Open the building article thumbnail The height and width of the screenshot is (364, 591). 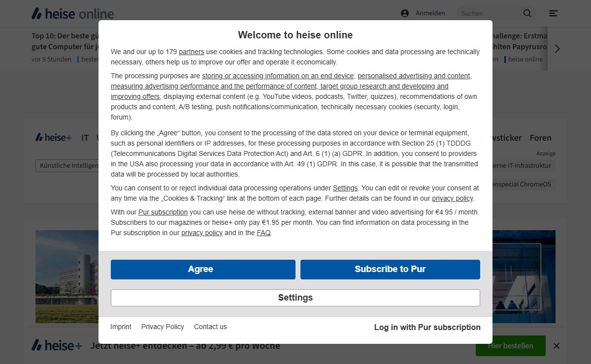click(x=67, y=276)
